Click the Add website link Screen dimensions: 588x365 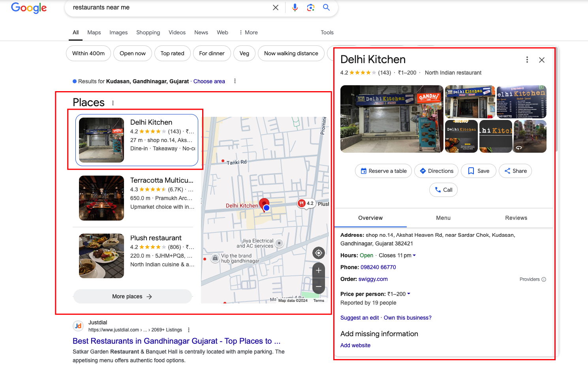[355, 345]
